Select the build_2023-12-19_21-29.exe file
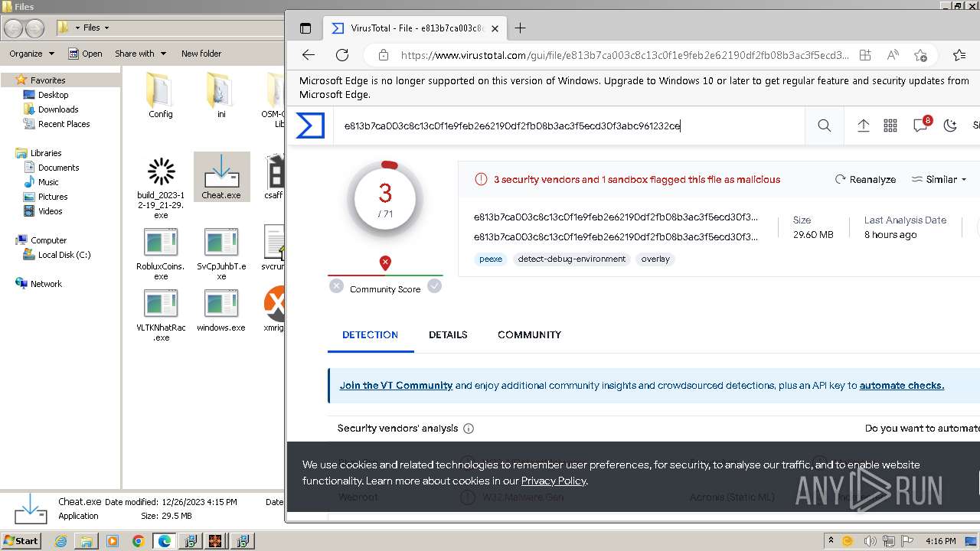Screen dimensions: 980x551 (x=161, y=187)
